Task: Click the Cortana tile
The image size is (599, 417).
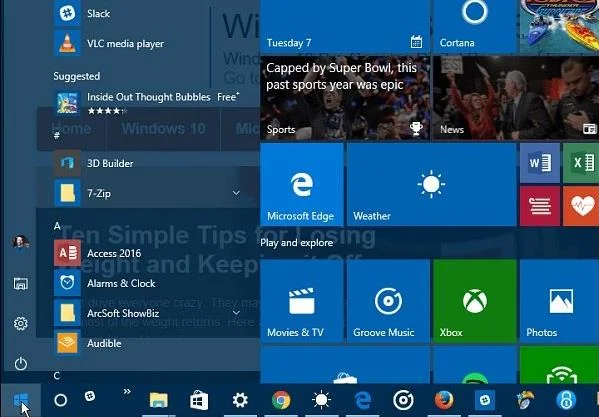Action: click(475, 26)
